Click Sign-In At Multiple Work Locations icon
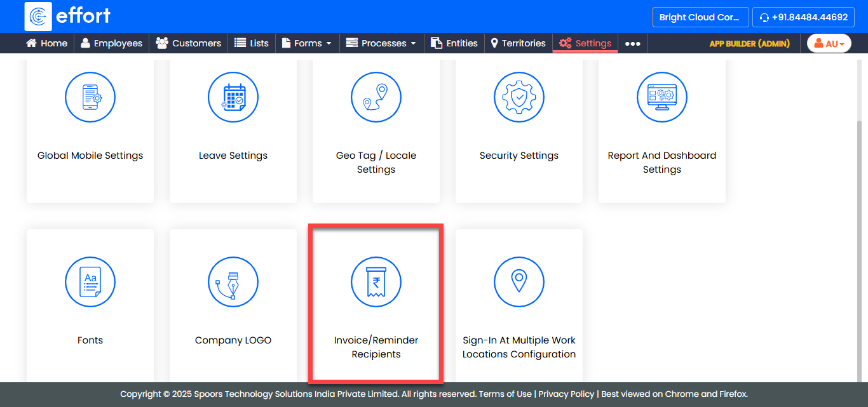 519,282
